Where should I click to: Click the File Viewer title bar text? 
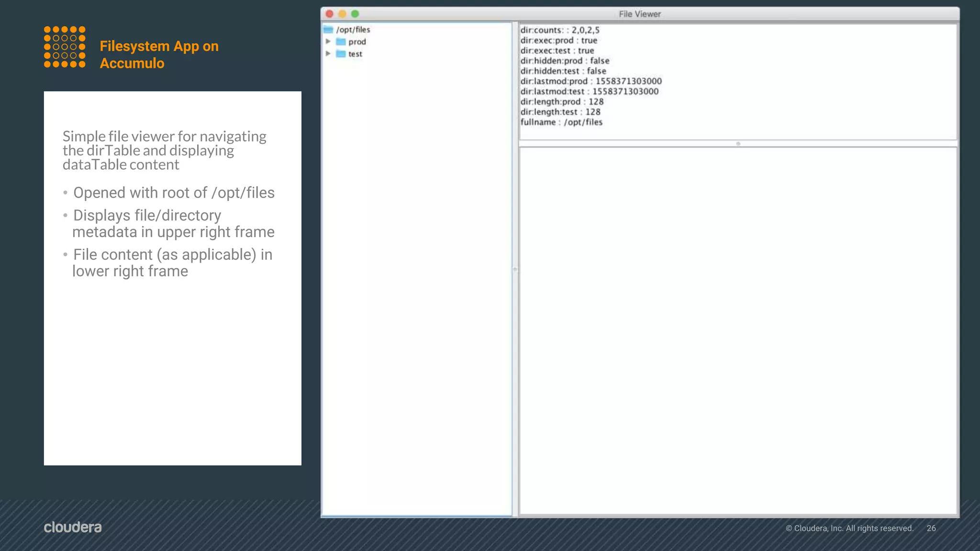640,14
